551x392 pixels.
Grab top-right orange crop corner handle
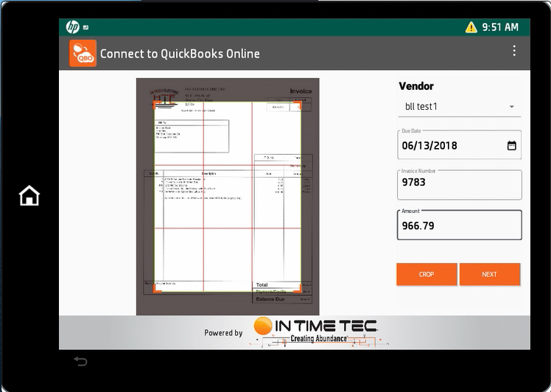click(298, 105)
